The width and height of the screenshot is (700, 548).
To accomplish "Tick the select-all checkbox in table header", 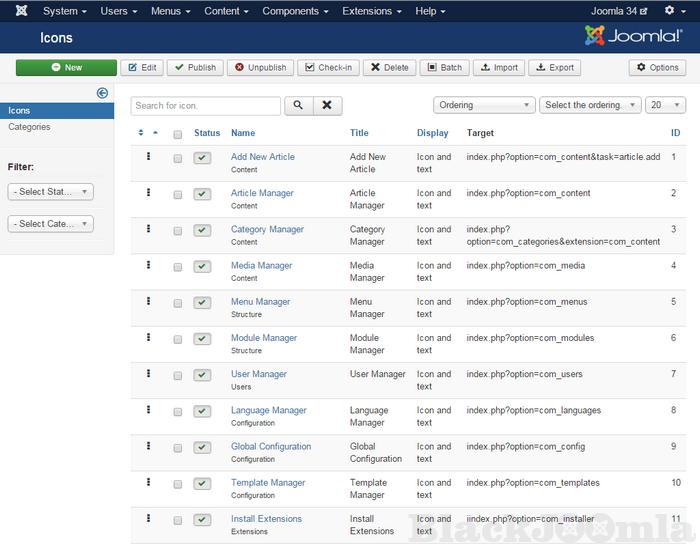I will (x=178, y=134).
